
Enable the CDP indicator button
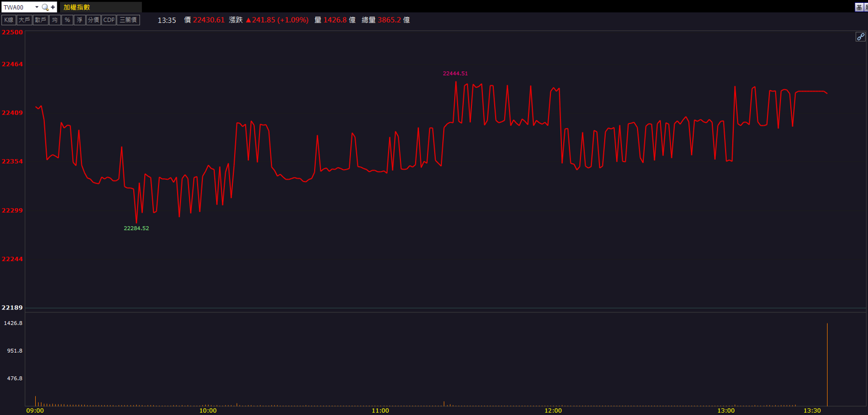coord(109,20)
